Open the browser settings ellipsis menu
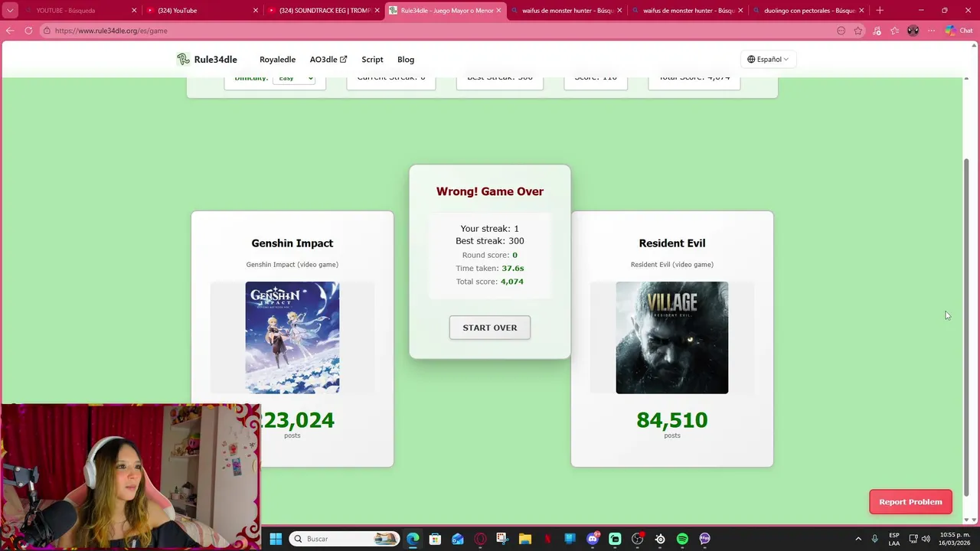980x551 pixels. [x=932, y=31]
